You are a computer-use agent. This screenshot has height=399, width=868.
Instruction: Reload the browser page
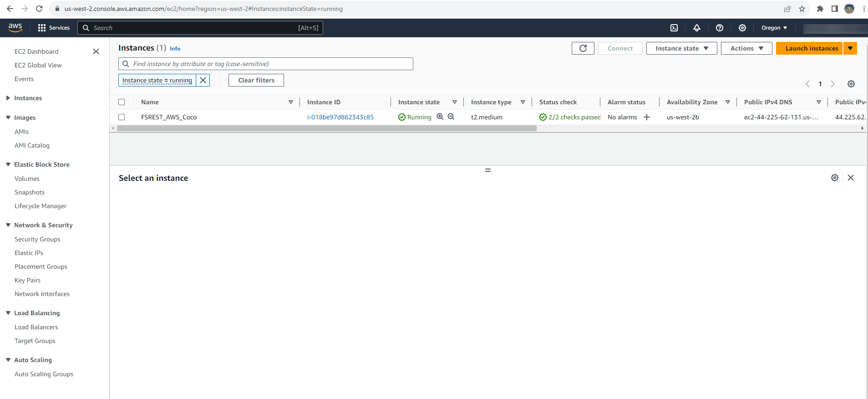(x=39, y=9)
